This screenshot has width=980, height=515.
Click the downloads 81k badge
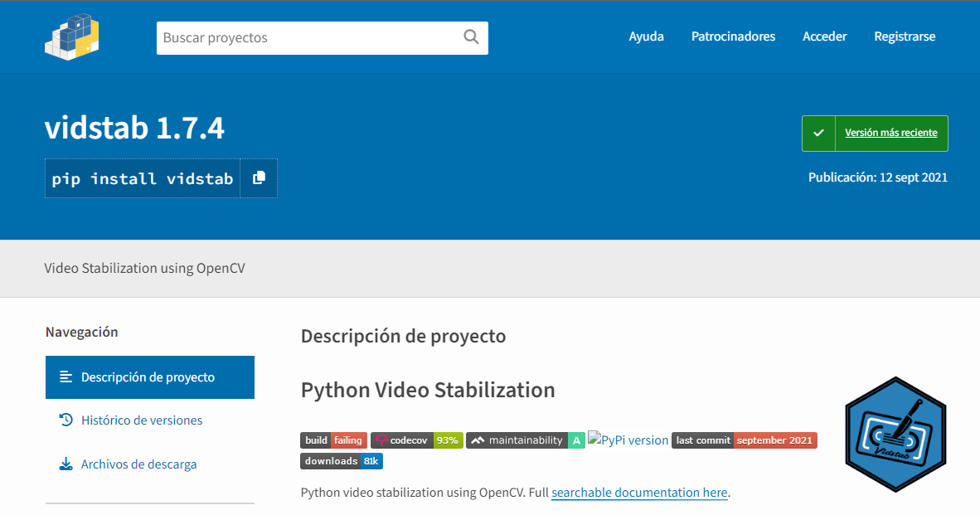(x=342, y=460)
